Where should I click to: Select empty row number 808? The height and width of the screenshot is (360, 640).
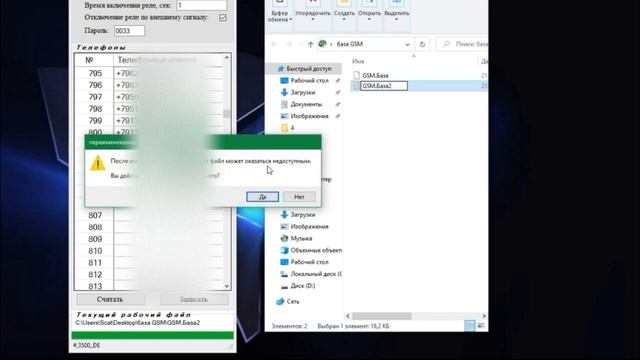click(149, 227)
